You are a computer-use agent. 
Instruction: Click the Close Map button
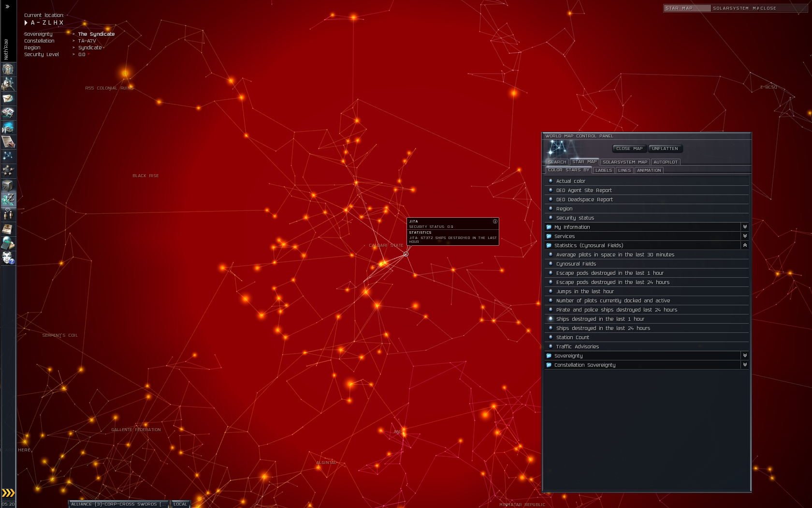629,149
